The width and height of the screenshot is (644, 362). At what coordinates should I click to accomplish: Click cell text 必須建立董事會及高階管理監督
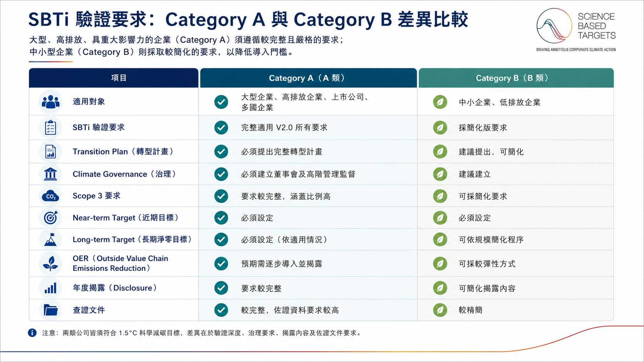[298, 174]
